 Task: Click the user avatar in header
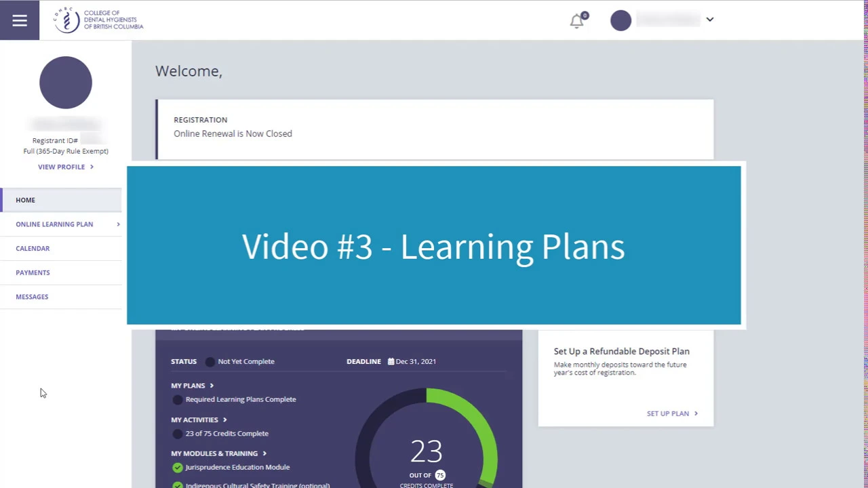click(x=620, y=20)
